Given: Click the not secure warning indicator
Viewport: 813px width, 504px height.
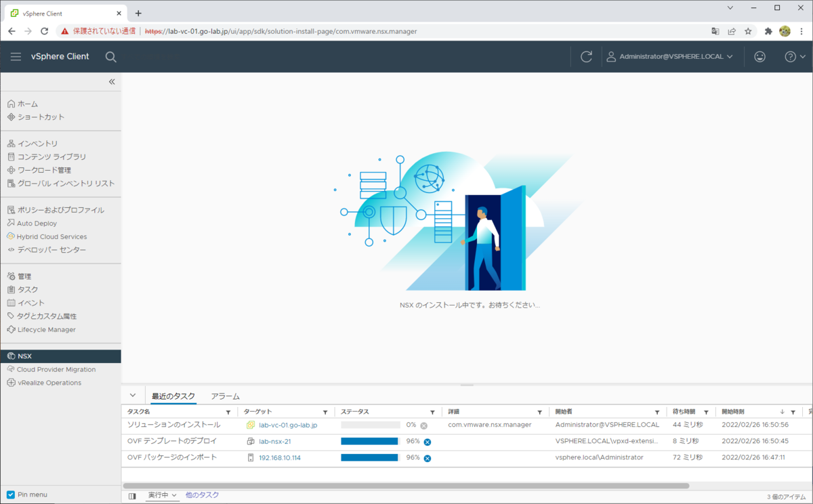Looking at the screenshot, I should (98, 31).
